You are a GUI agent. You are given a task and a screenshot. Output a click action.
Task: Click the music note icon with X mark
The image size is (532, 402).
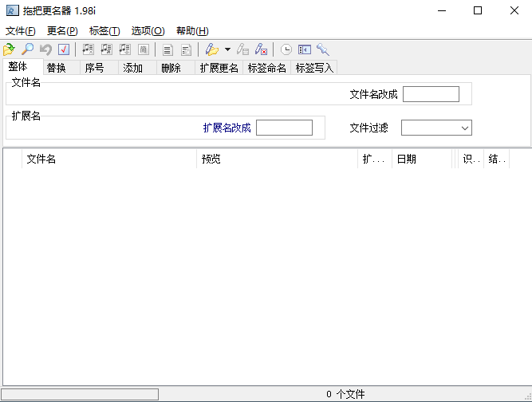[x=89, y=49]
